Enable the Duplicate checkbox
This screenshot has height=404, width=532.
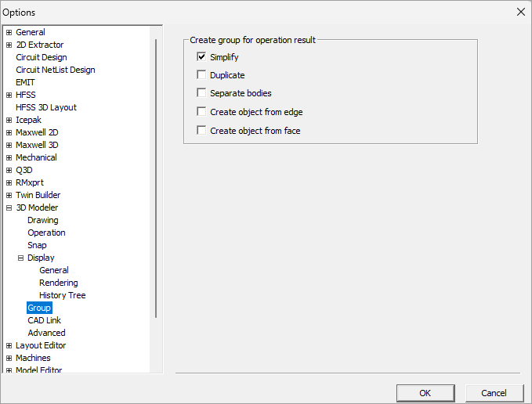(201, 74)
